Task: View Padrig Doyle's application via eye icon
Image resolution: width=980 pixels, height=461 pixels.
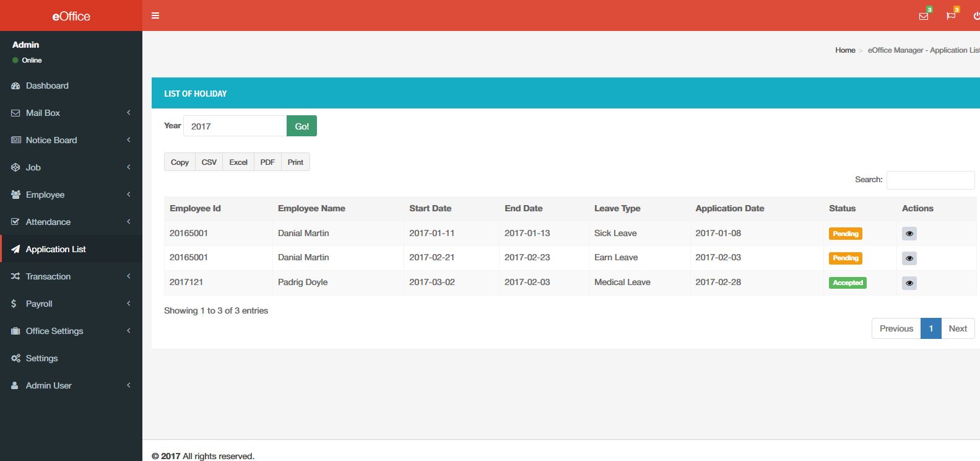Action: click(x=909, y=283)
